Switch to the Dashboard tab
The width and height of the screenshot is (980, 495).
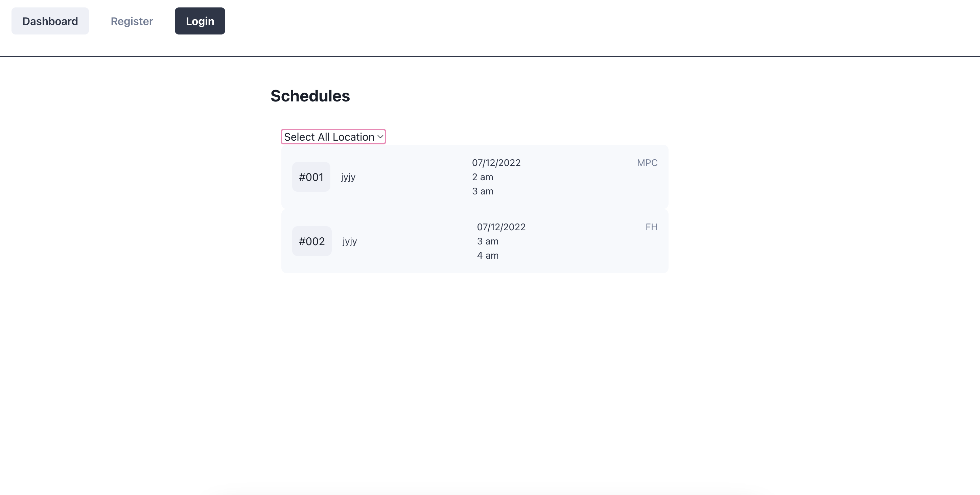click(50, 21)
